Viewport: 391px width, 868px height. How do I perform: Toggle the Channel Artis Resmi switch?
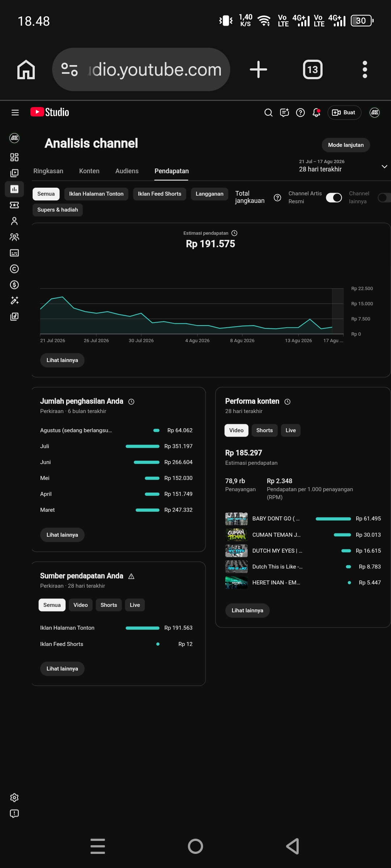[x=334, y=197]
